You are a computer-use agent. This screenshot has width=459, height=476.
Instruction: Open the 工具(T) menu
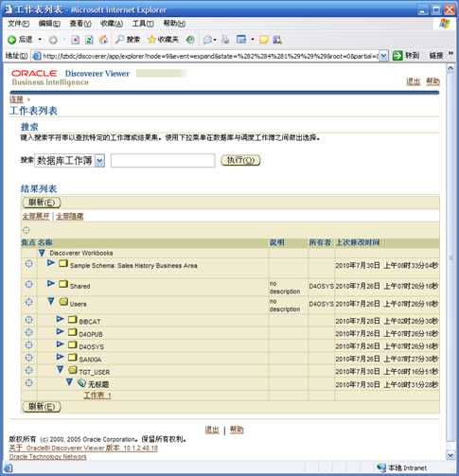(143, 24)
